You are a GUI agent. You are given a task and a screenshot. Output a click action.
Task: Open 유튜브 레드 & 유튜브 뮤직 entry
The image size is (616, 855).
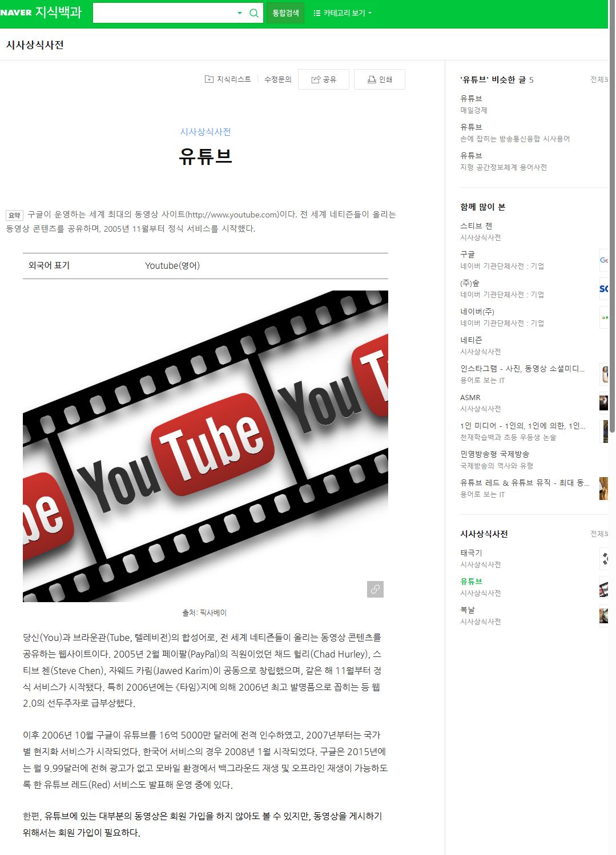pyautogui.click(x=525, y=482)
